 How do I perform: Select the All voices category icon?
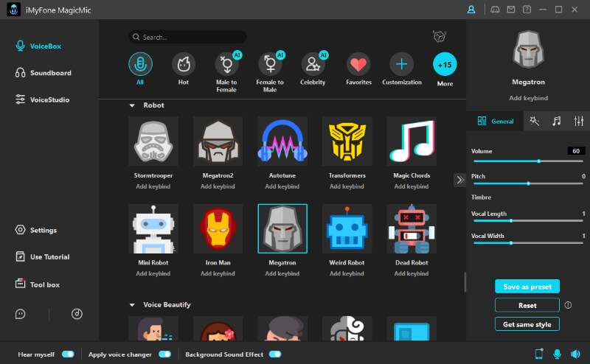click(x=140, y=64)
